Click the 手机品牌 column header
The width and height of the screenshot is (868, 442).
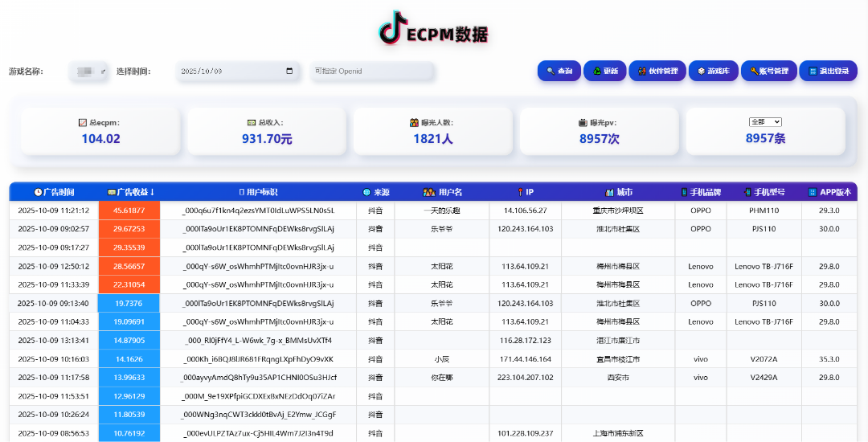coord(700,192)
